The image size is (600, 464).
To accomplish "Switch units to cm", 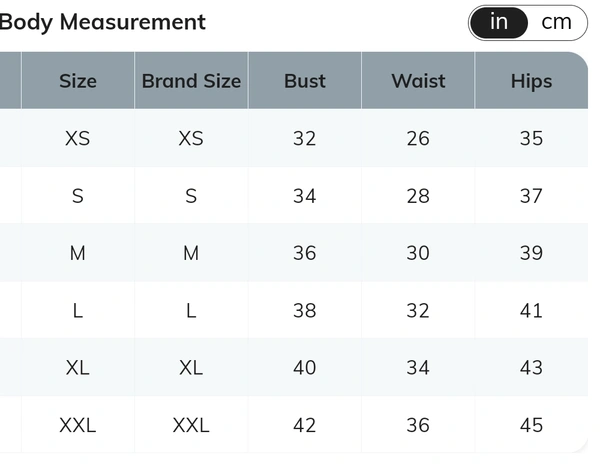I will pyautogui.click(x=556, y=22).
